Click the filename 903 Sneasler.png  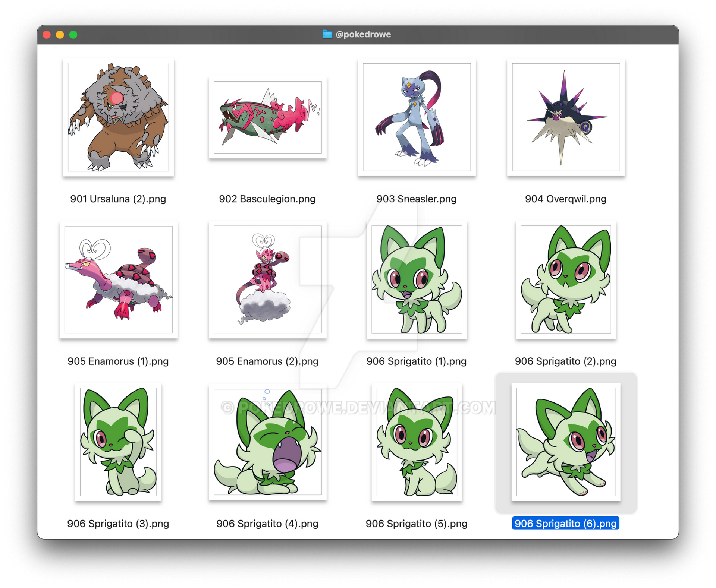click(x=417, y=199)
